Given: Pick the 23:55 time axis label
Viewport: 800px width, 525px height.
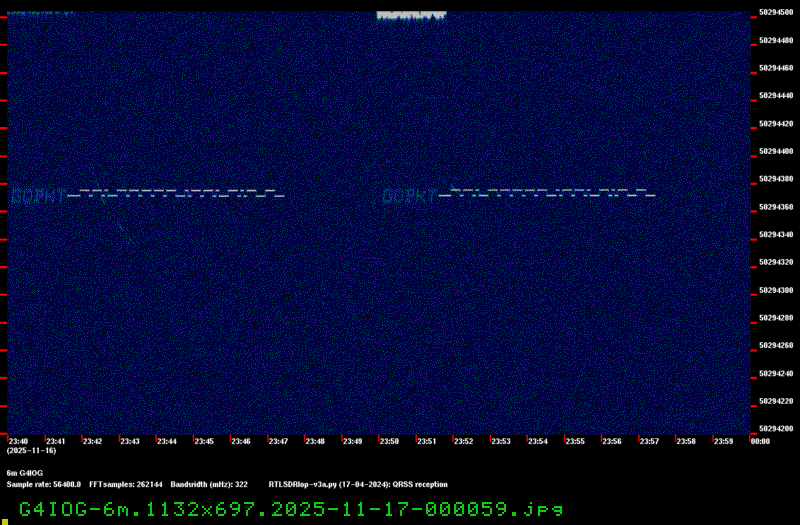Looking at the screenshot, I should click(x=574, y=441).
